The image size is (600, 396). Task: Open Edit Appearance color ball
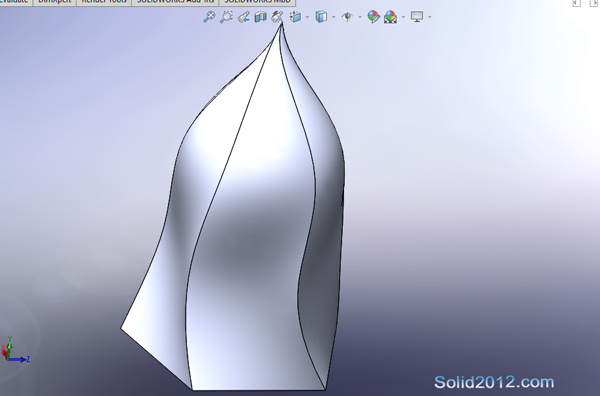373,17
